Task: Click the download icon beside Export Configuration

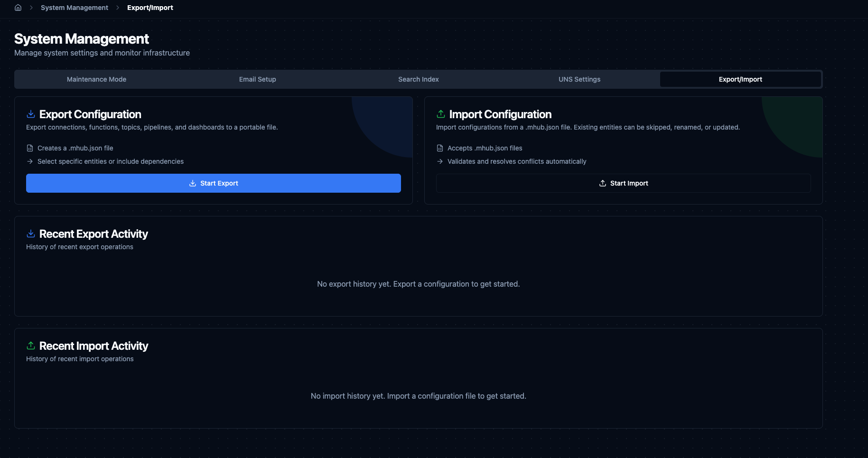Action: (31, 114)
